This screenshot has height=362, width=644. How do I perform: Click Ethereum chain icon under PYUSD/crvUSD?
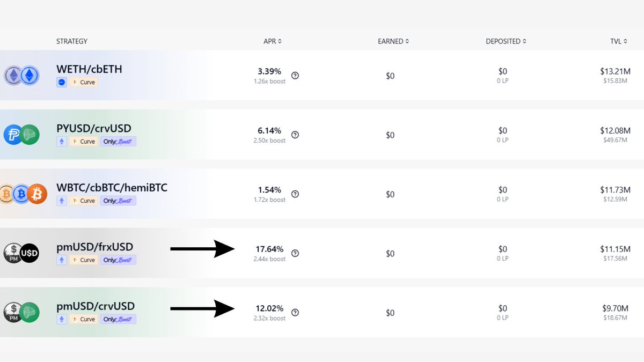point(62,142)
